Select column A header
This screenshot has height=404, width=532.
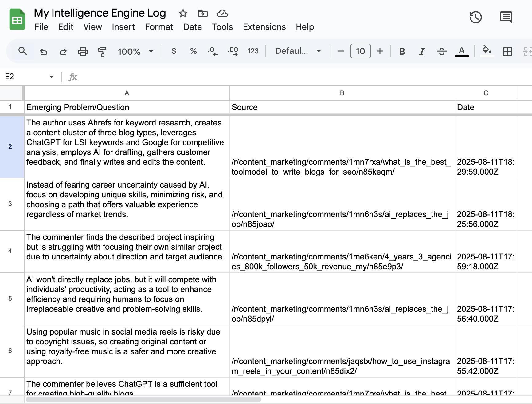127,93
